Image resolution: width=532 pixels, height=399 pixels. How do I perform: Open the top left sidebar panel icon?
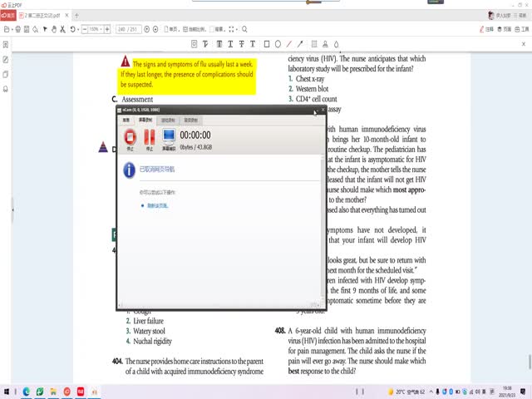point(6,44)
